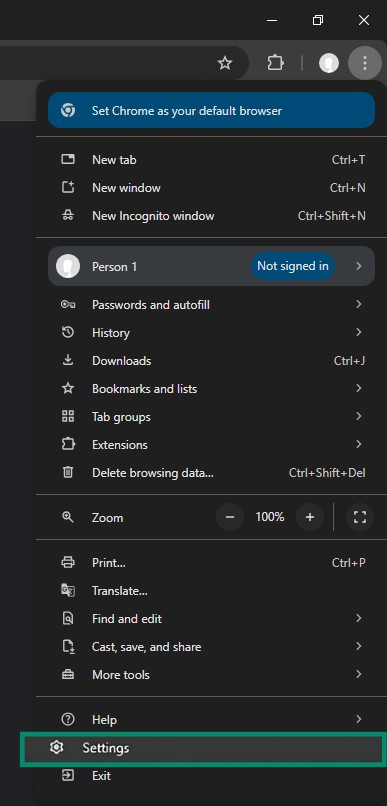Toggle fullscreen mode button next to zoom
Viewport: 387px width, 806px height.
(x=360, y=517)
